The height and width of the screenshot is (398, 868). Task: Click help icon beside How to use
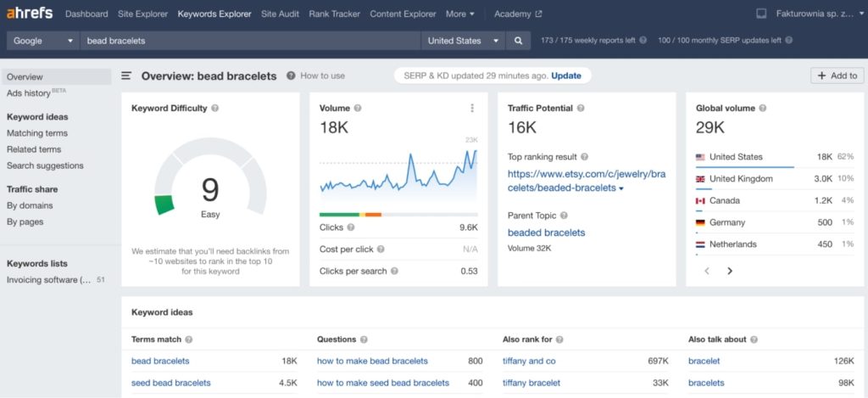tap(291, 76)
